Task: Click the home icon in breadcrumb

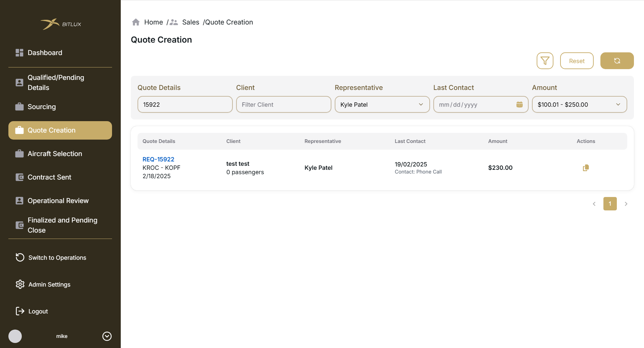Action: pos(136,22)
